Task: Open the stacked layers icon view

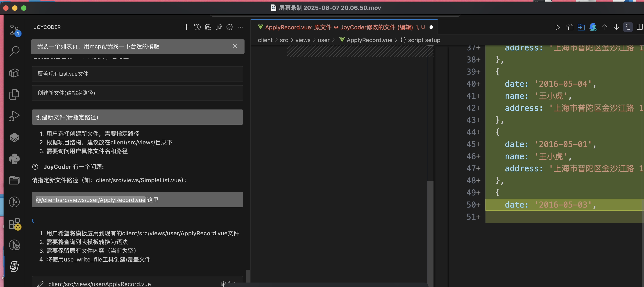Action: (14, 137)
